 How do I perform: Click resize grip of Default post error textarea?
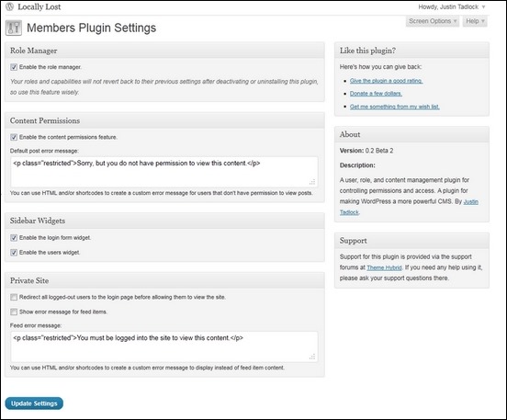point(312,182)
